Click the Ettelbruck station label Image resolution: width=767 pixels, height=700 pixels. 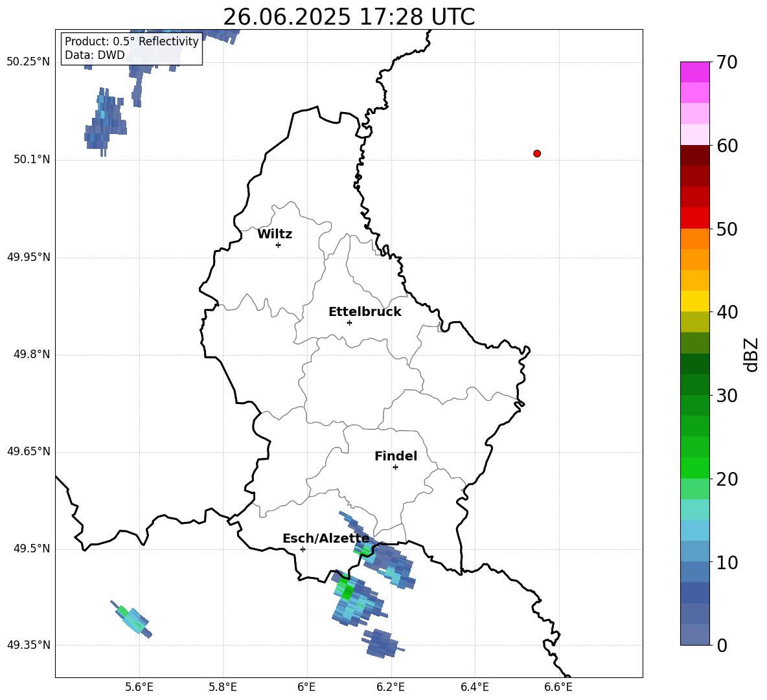(365, 312)
